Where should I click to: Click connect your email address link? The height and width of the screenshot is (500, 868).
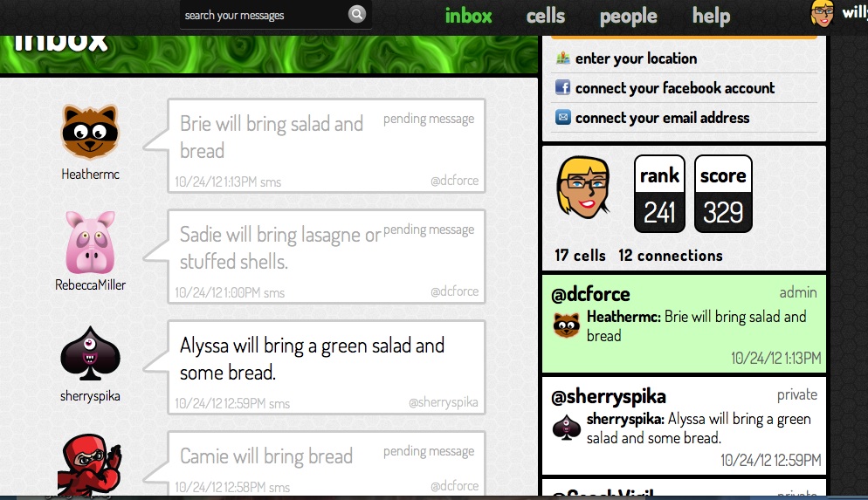662,118
